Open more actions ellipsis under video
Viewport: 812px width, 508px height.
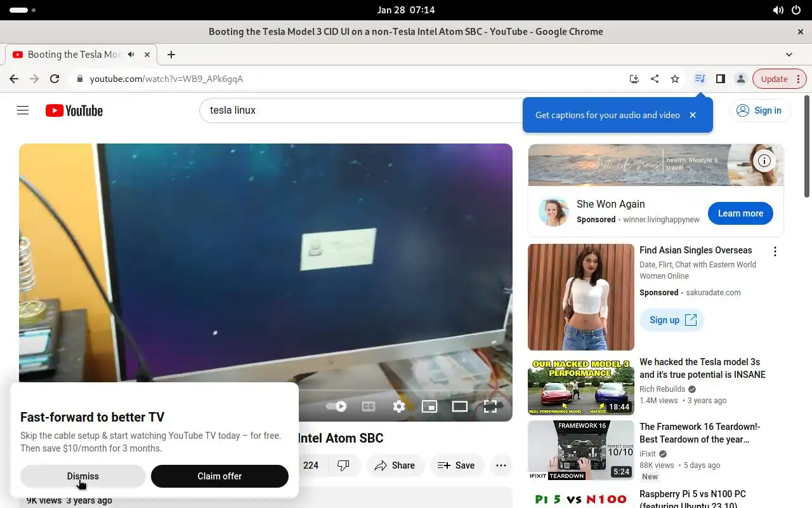tap(501, 465)
